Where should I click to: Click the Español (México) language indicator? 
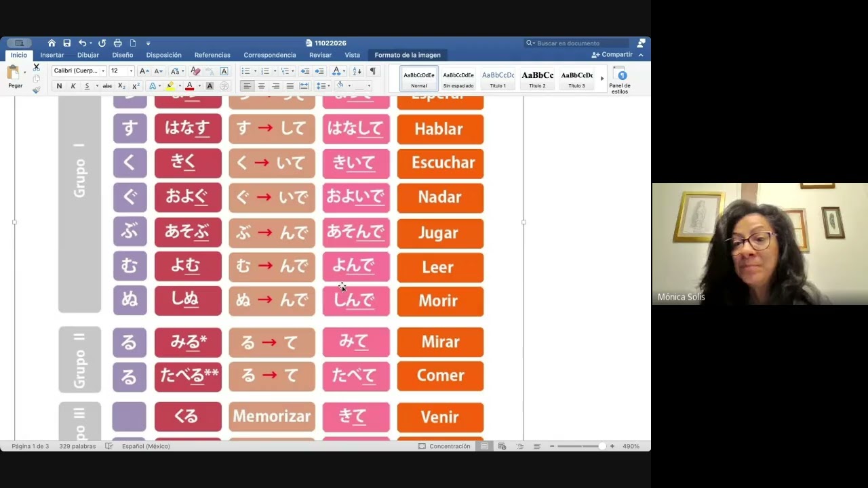tap(146, 446)
